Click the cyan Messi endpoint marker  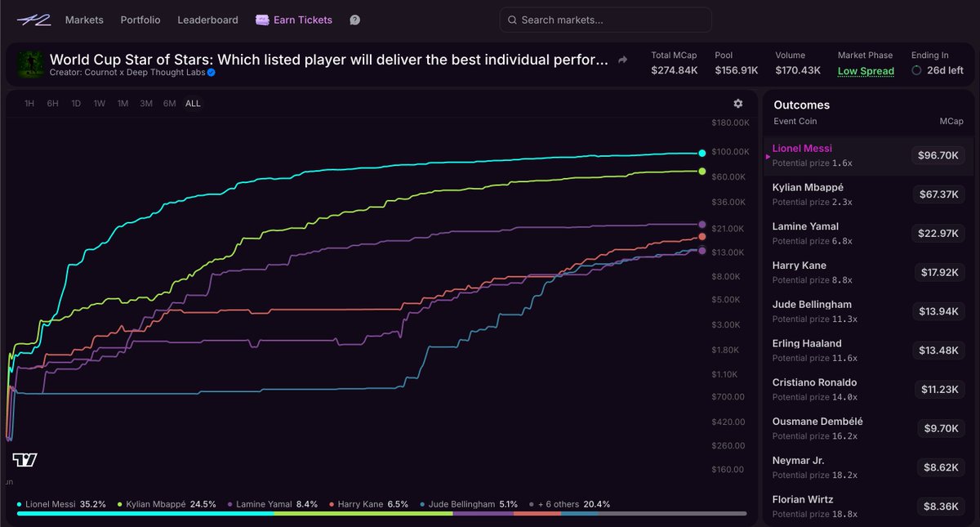[702, 153]
